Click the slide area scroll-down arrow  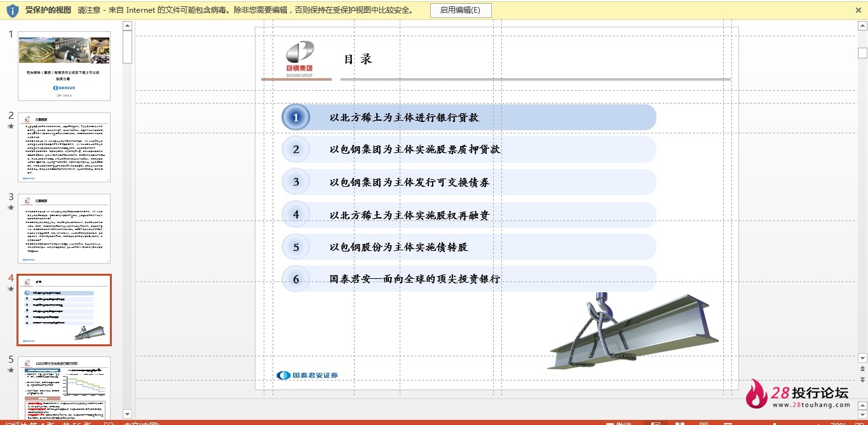pyautogui.click(x=862, y=358)
